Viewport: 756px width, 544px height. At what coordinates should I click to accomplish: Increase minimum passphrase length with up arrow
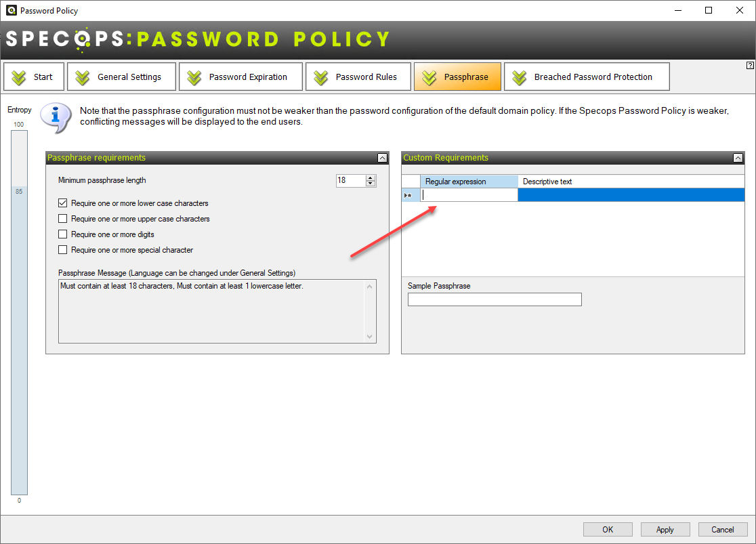[370, 177]
